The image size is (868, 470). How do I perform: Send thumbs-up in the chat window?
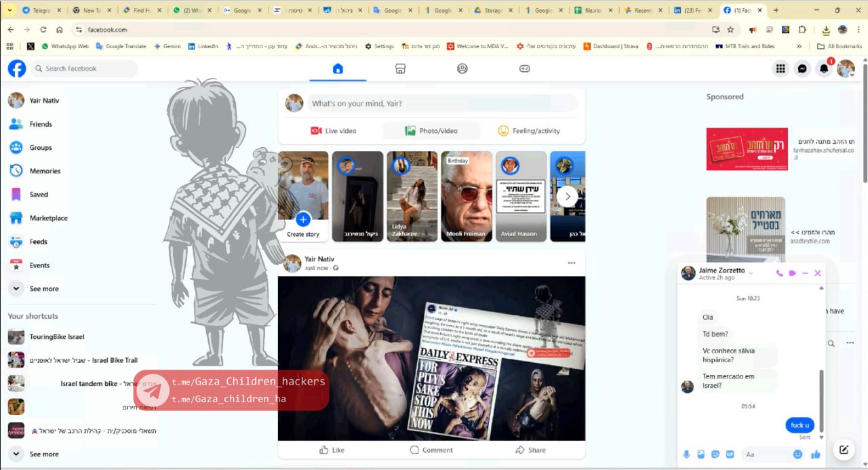click(816, 454)
